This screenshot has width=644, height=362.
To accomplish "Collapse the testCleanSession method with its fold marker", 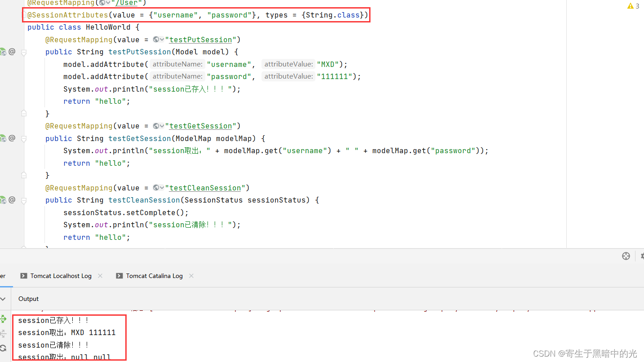I will [x=24, y=200].
